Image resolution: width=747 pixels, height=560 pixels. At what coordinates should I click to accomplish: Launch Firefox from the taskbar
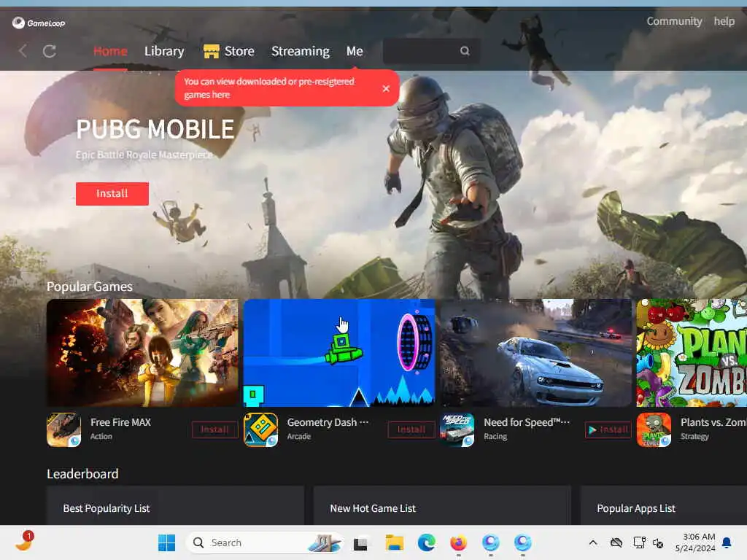[x=458, y=542]
